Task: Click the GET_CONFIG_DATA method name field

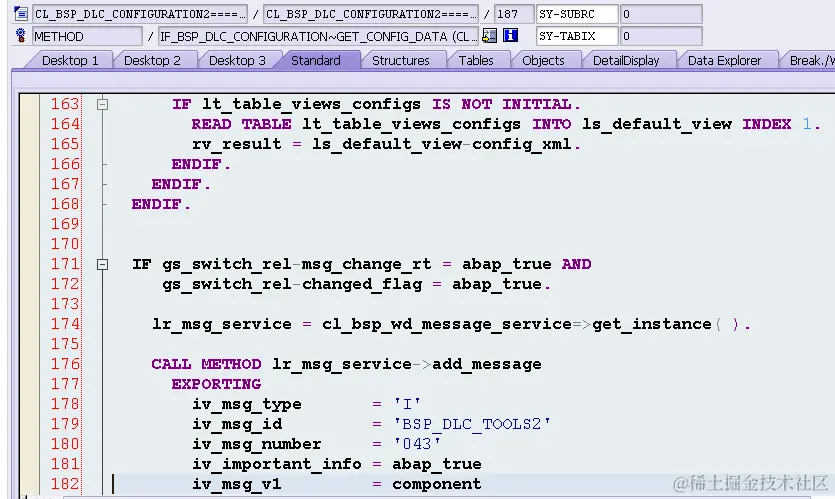Action: click(x=318, y=36)
